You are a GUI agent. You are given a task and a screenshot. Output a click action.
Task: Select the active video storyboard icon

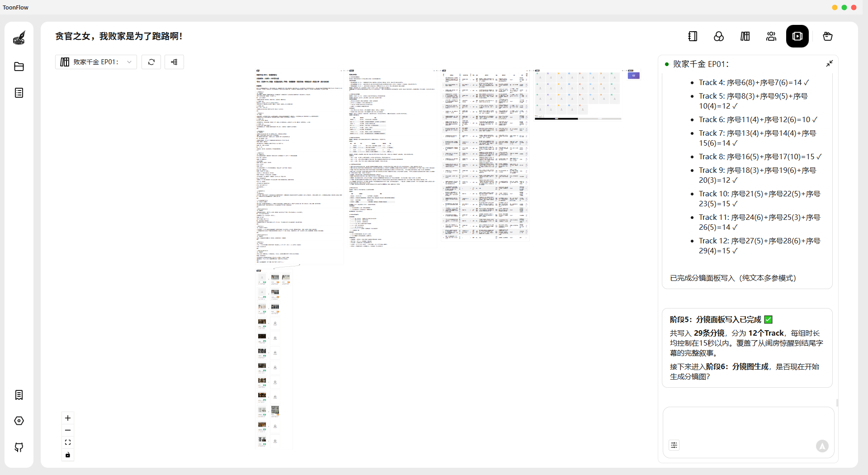pos(797,36)
